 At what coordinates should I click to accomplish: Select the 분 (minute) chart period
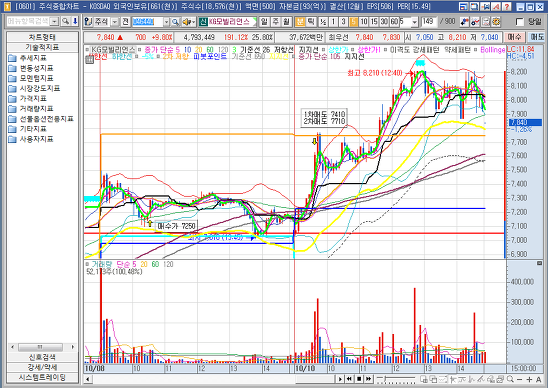tap(300, 22)
